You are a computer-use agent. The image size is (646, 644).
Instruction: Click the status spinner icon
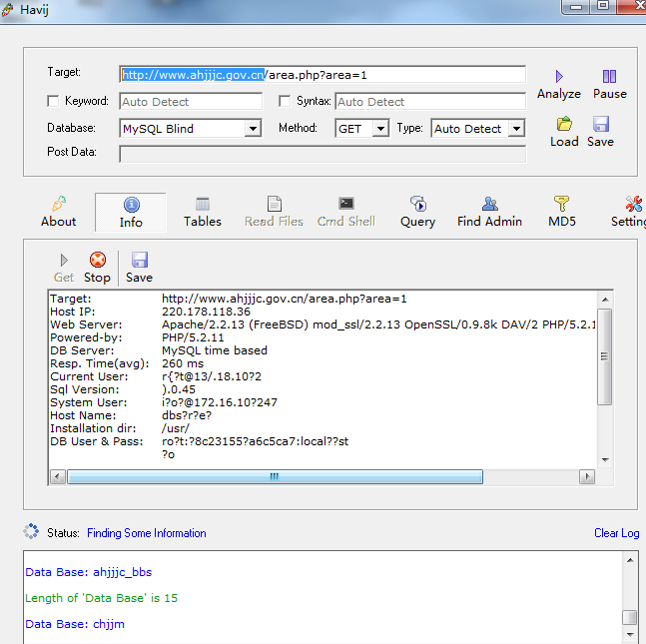point(31,531)
